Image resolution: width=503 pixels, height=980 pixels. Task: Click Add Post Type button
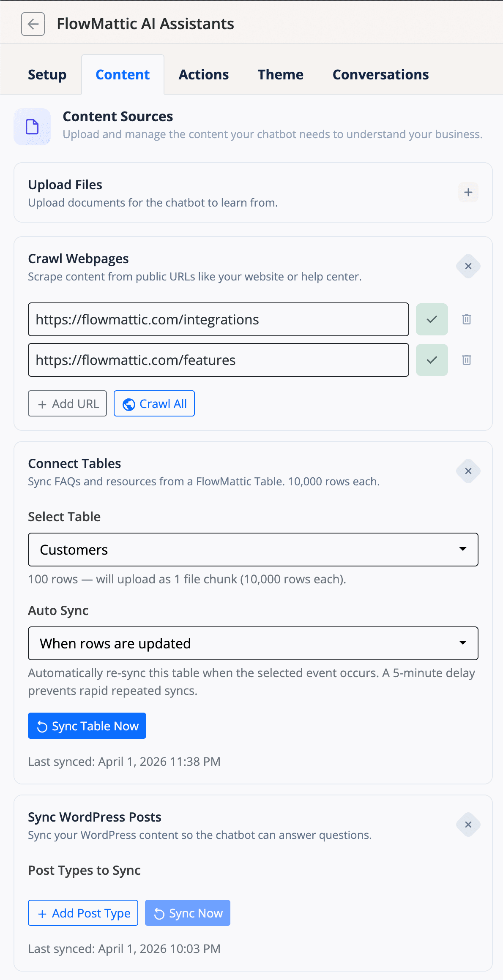(x=83, y=913)
